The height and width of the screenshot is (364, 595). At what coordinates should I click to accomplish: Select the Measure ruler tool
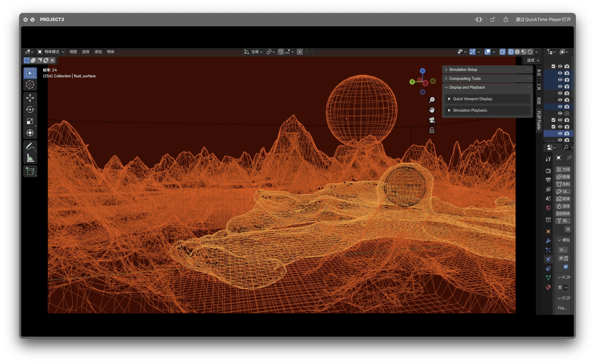30,158
